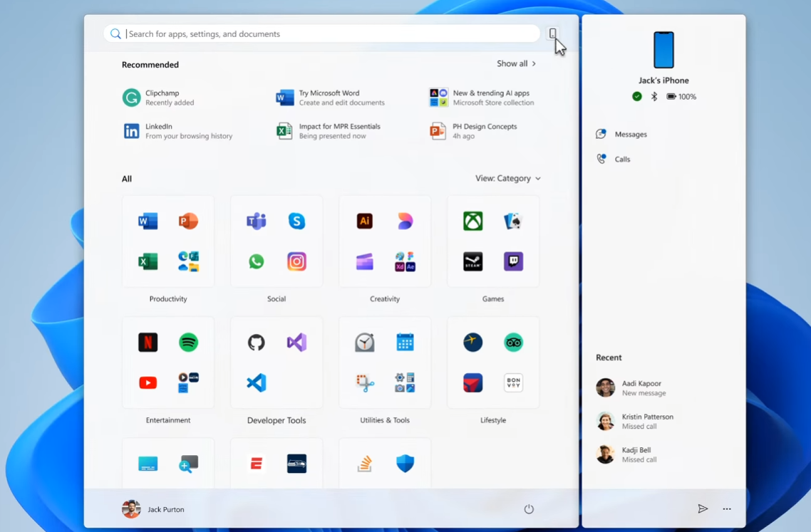Open the Clock app in Utilities & Tools

click(365, 343)
